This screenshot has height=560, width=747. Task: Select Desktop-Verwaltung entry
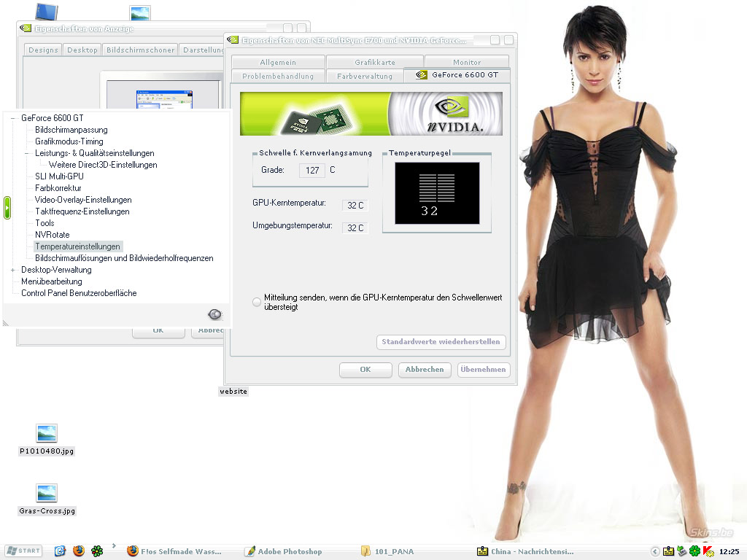pyautogui.click(x=56, y=270)
